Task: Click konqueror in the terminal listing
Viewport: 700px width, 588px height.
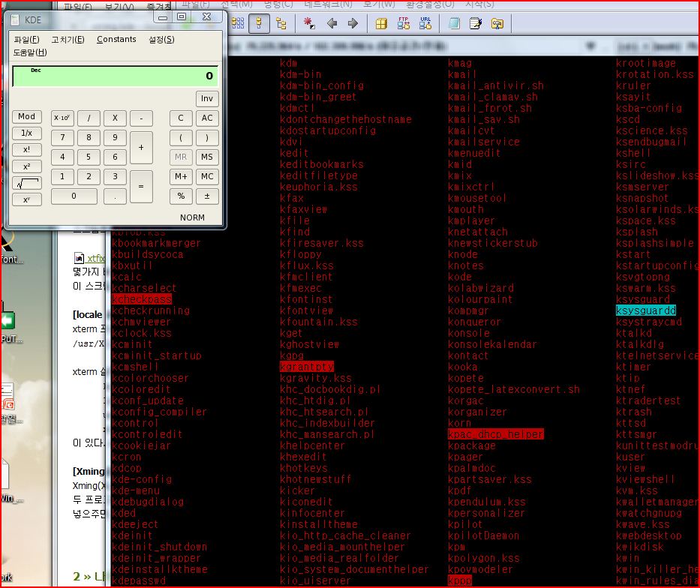Action: (x=475, y=322)
